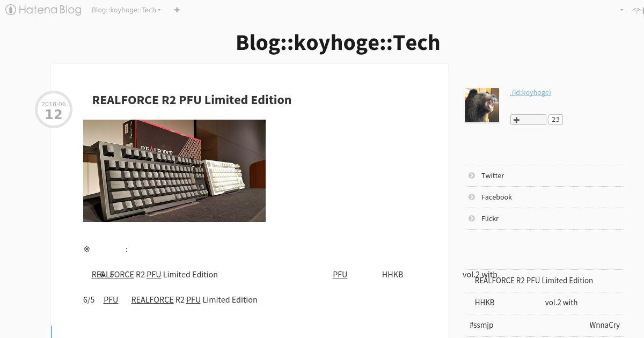Click the 23 subscriber count bubble
Image resolution: width=644 pixels, height=338 pixels.
click(x=555, y=120)
